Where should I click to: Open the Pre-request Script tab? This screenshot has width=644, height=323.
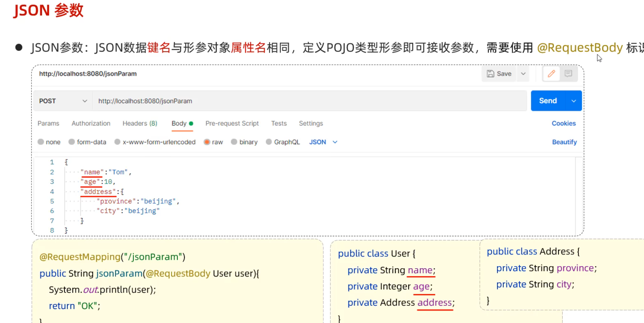(232, 123)
